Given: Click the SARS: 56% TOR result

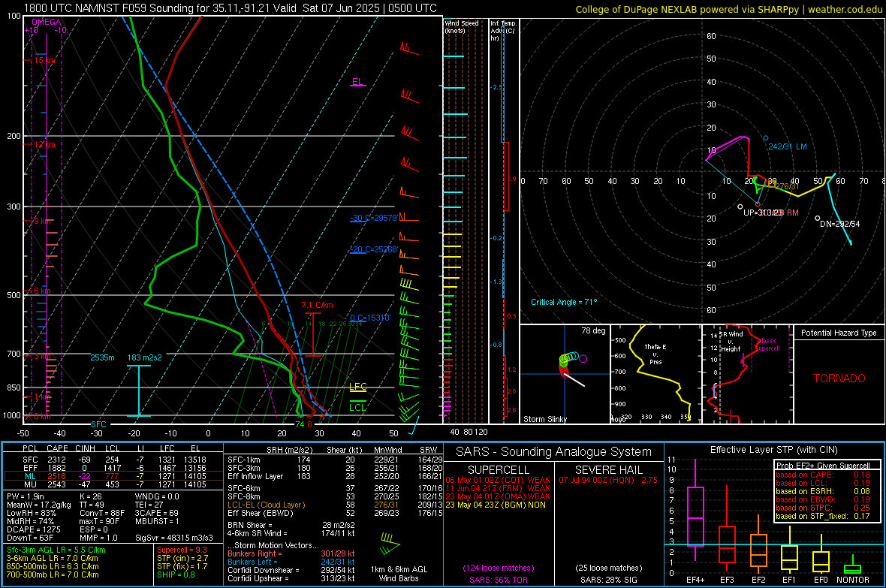Looking at the screenshot, I should coord(498,580).
